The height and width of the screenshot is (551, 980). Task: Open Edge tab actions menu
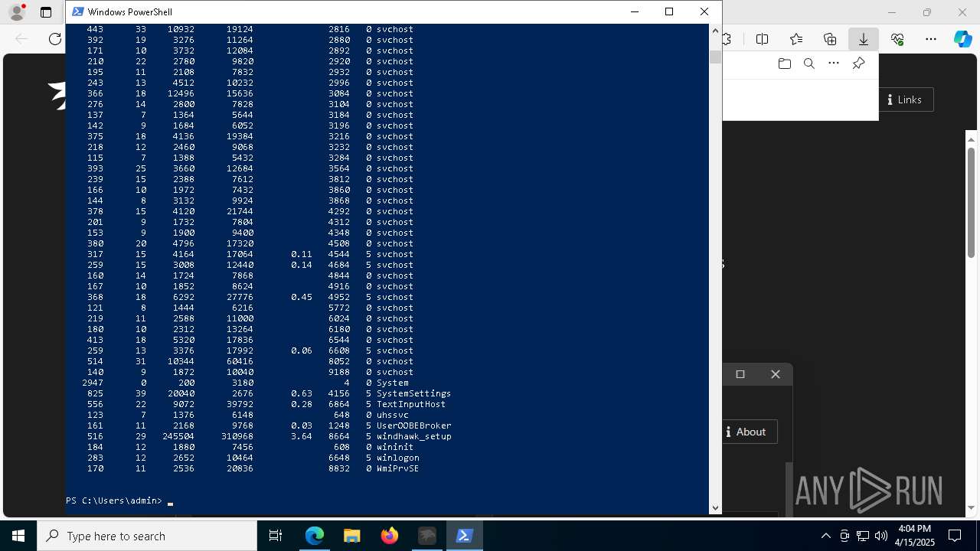[46, 12]
